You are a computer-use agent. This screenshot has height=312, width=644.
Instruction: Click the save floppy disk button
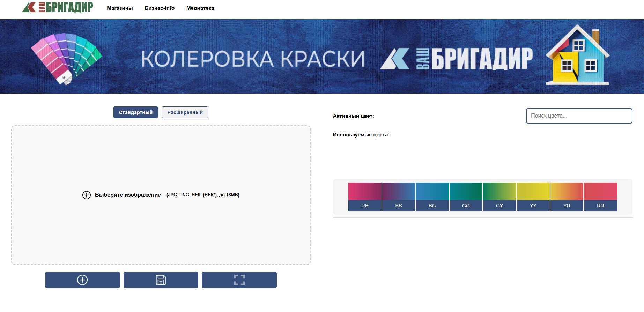[161, 280]
